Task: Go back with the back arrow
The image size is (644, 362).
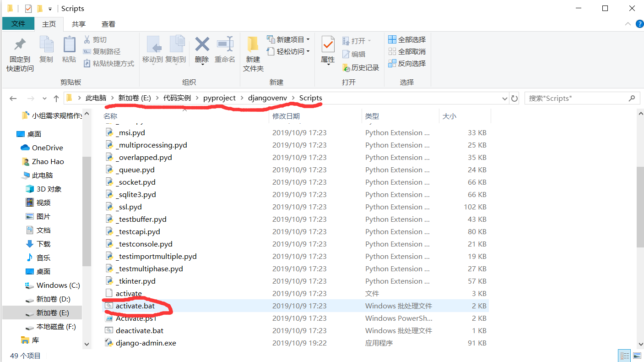Action: (x=13, y=99)
